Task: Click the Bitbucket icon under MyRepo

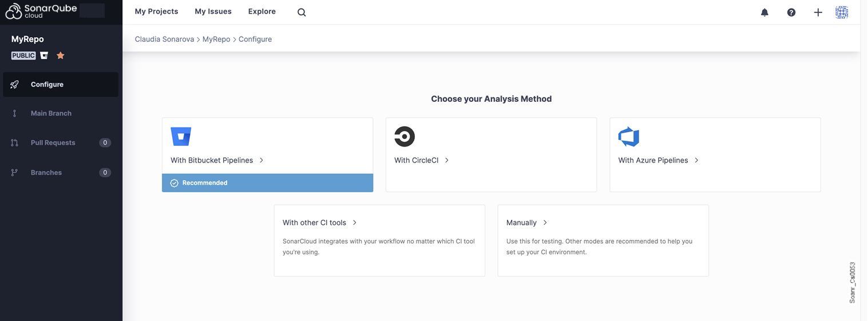Action: pyautogui.click(x=44, y=56)
